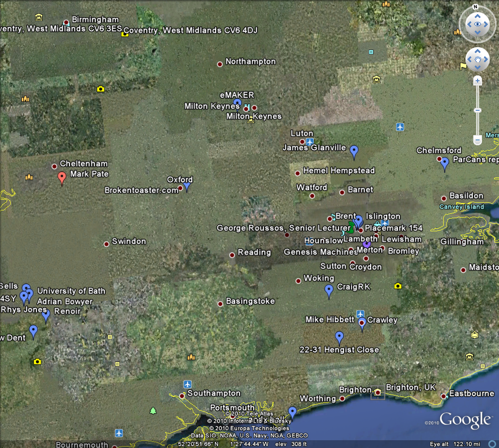Click the Basildon town label
Screen dimensions: 499x448
tap(466, 196)
